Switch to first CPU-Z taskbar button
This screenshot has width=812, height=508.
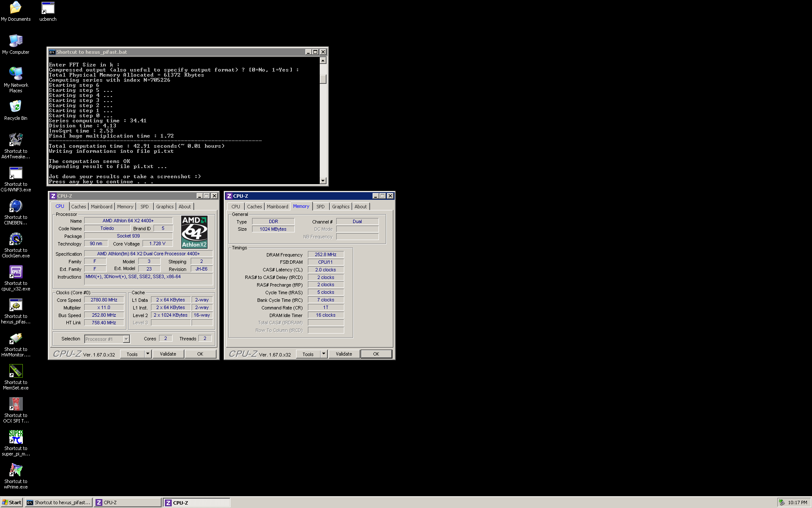pyautogui.click(x=128, y=502)
